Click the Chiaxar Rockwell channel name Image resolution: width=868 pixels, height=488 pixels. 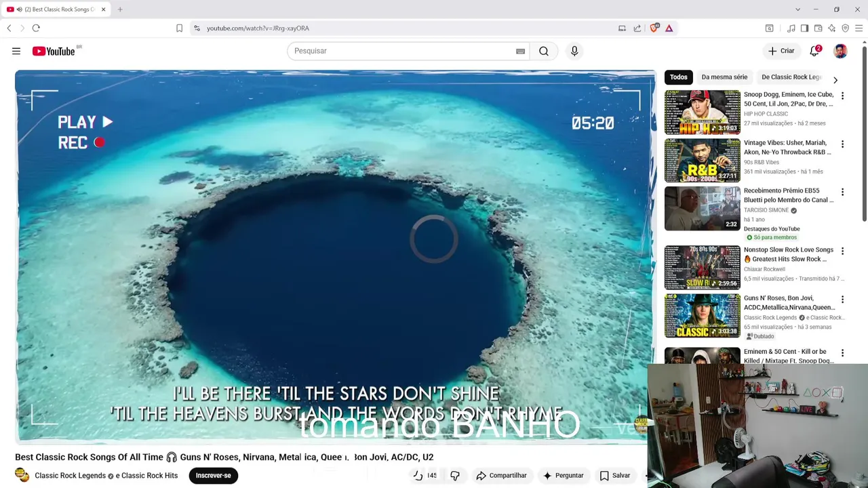(764, 269)
